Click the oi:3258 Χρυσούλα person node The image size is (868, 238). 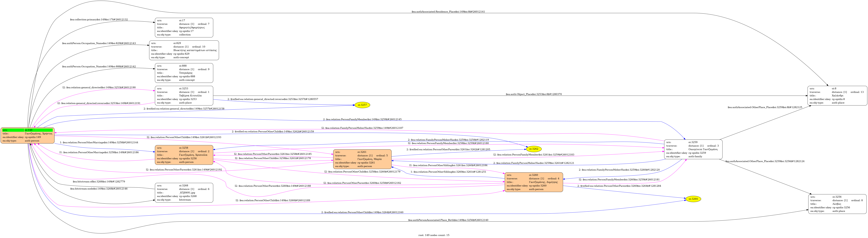(184, 155)
